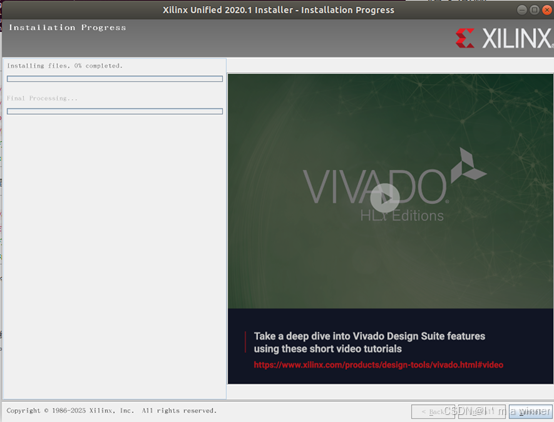Play the Vivado HLx Editions video
The width and height of the screenshot is (554, 422).
pos(385,198)
